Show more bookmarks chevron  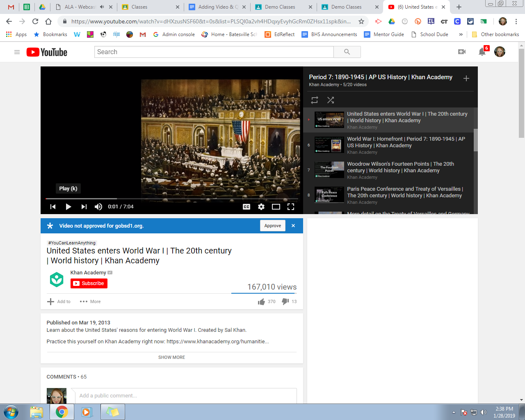(x=461, y=34)
